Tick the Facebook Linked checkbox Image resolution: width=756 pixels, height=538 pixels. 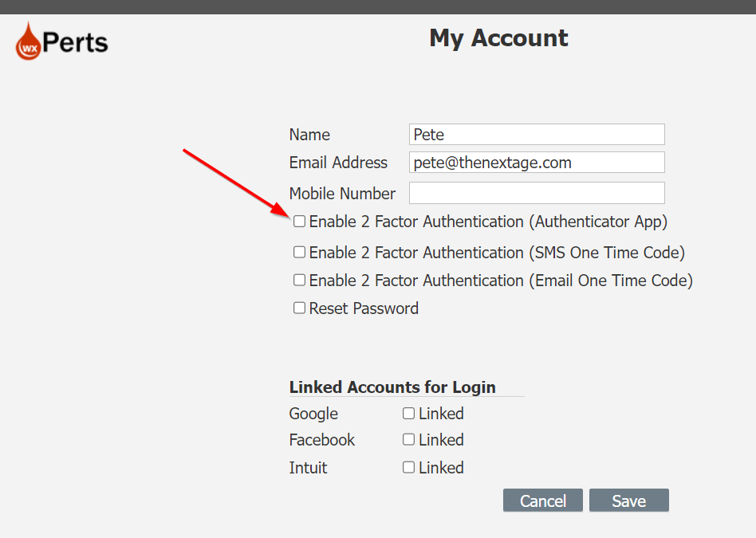(408, 439)
